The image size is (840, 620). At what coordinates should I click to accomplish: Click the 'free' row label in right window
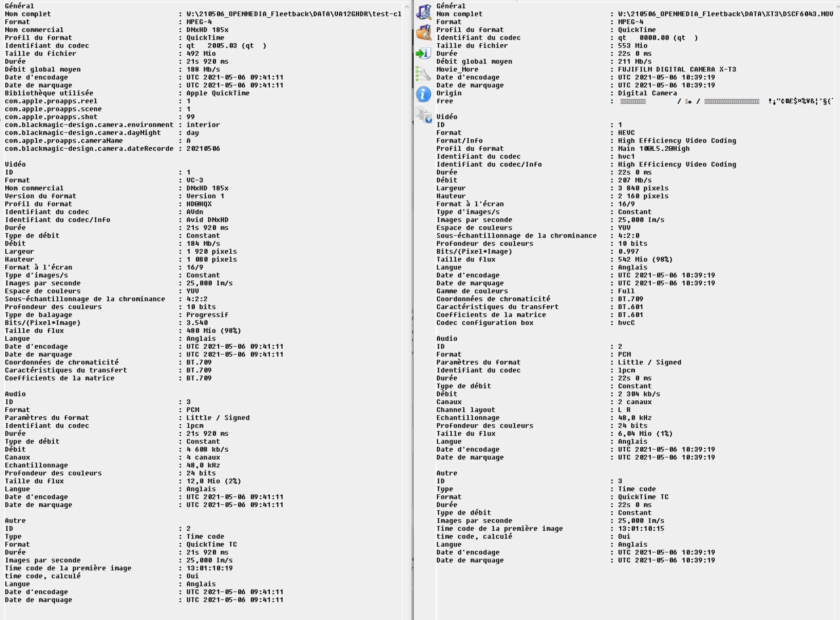[x=445, y=101]
